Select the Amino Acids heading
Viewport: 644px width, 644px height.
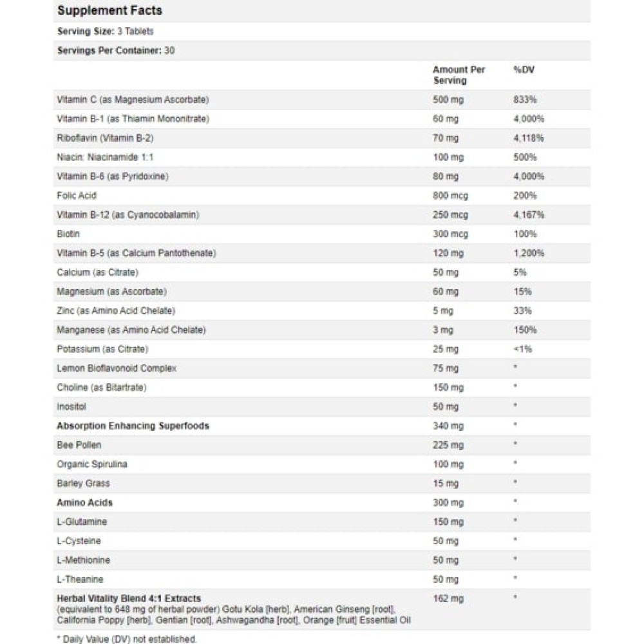pos(84,502)
